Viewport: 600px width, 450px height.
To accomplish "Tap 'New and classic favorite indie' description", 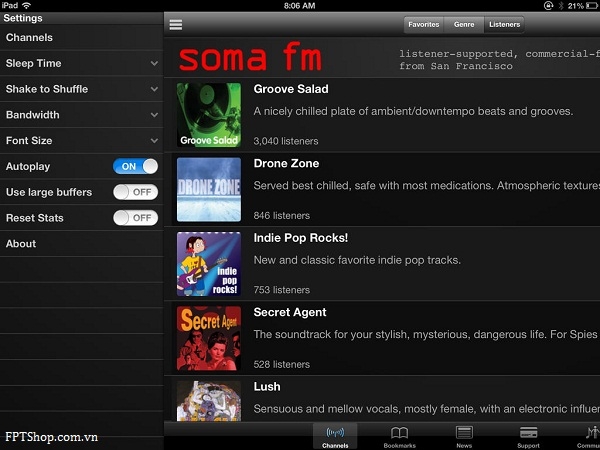I will [x=357, y=260].
